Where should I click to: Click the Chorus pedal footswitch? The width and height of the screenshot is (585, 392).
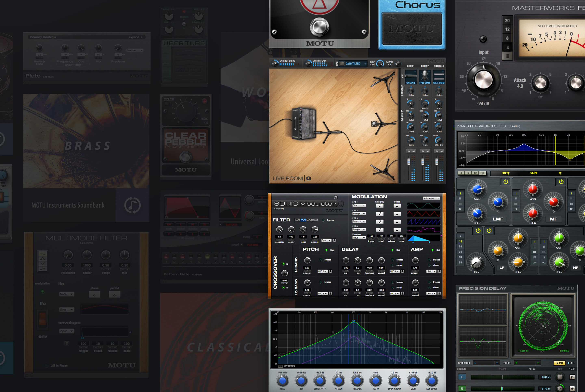(412, 29)
